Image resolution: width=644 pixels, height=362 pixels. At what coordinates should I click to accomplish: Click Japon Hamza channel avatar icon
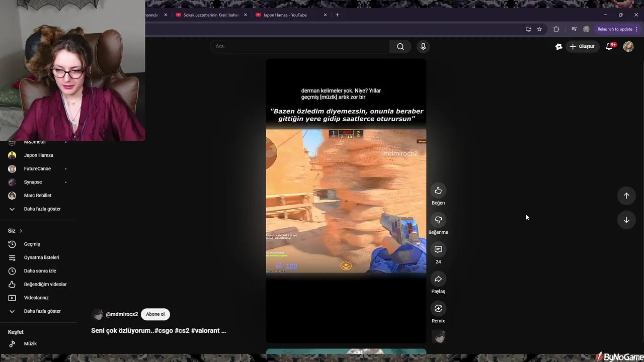click(x=12, y=155)
